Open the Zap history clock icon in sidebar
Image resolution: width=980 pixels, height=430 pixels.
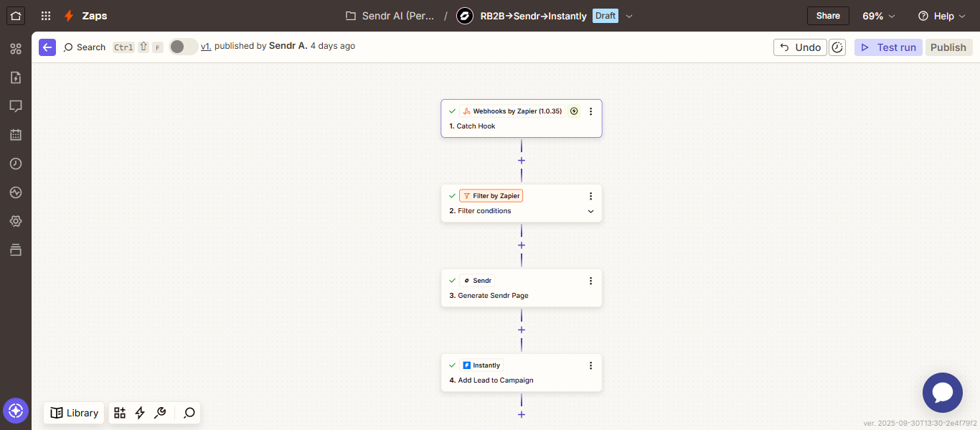click(16, 164)
